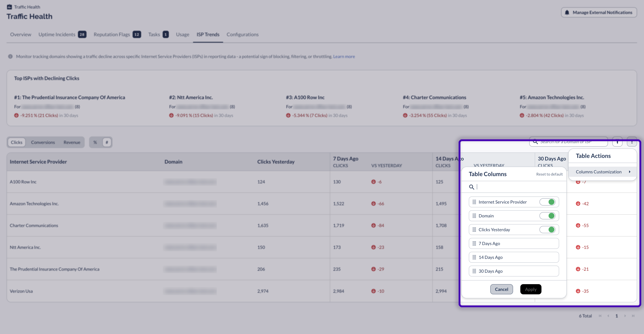Select page number 1 in pagination
The image size is (644, 334).
click(x=616, y=316)
